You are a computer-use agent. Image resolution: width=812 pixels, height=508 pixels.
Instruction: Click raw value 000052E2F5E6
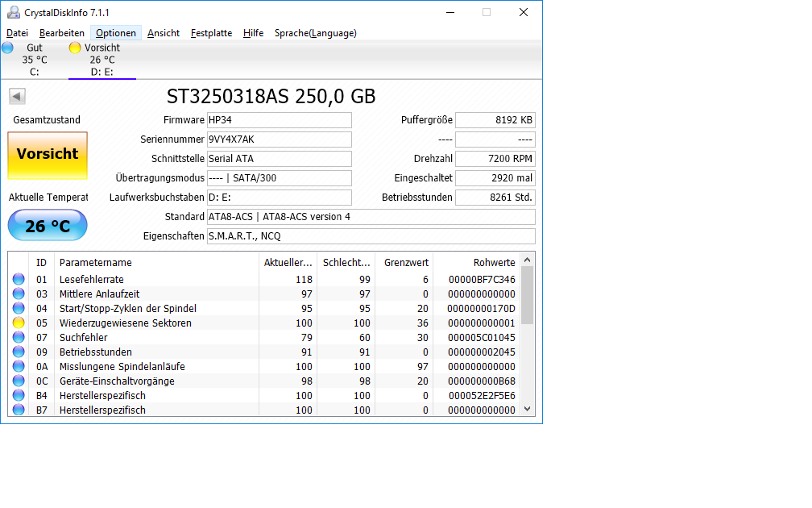coord(482,395)
